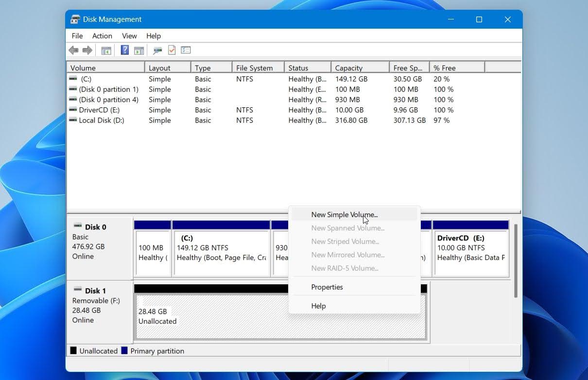Open the File menu
This screenshot has height=380, width=588.
pos(77,36)
